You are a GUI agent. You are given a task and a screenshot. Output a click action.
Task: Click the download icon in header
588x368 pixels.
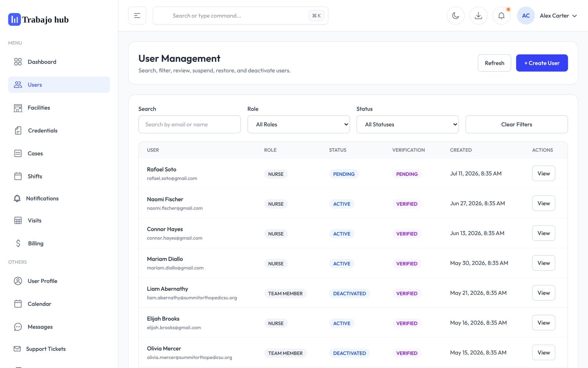478,15
